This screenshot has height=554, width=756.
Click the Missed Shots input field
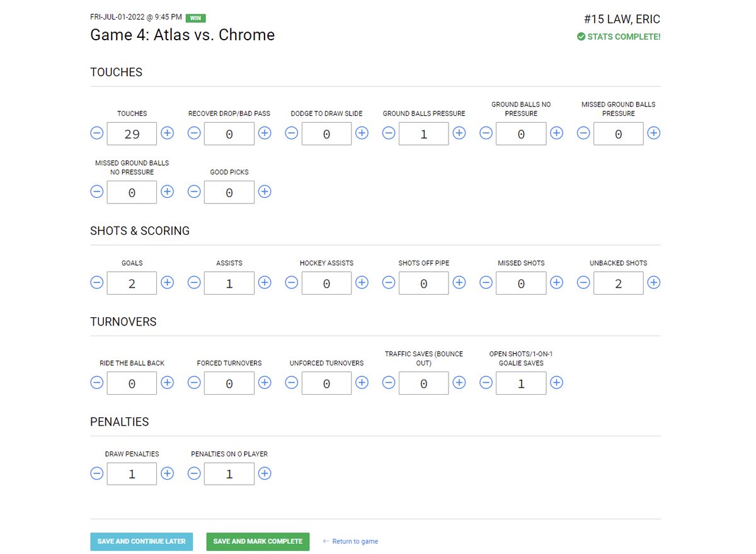(x=521, y=283)
